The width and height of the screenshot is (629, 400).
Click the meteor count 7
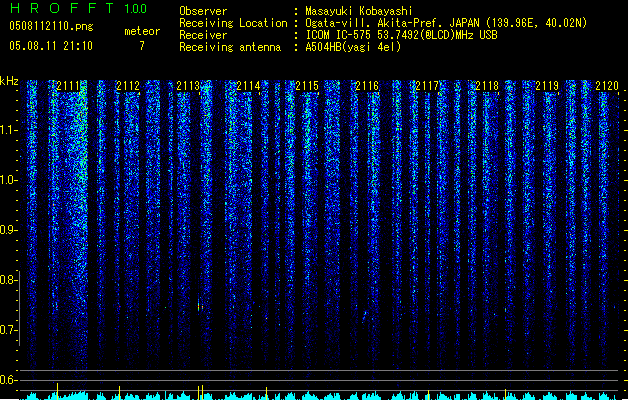click(142, 46)
